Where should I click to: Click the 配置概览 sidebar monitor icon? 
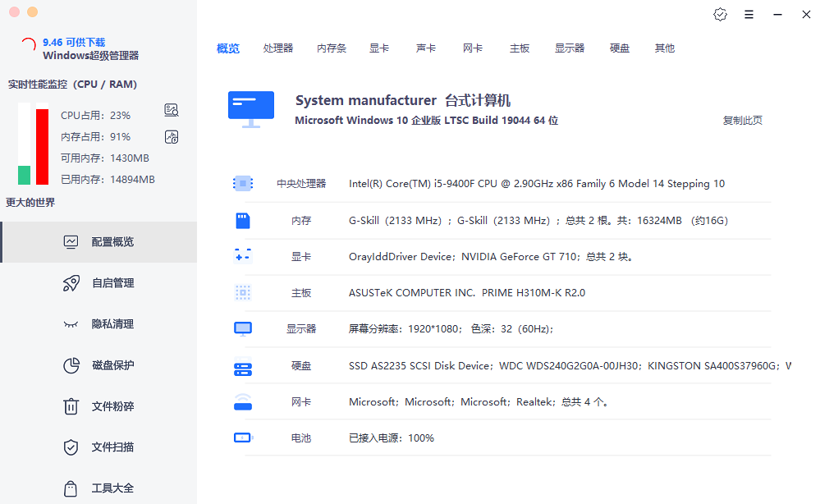(x=71, y=241)
